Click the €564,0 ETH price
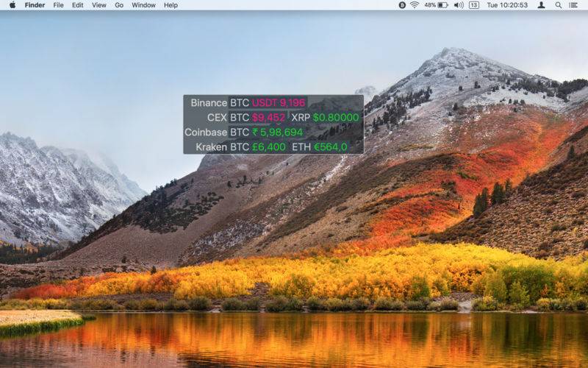Image resolution: width=588 pixels, height=368 pixels. point(330,146)
